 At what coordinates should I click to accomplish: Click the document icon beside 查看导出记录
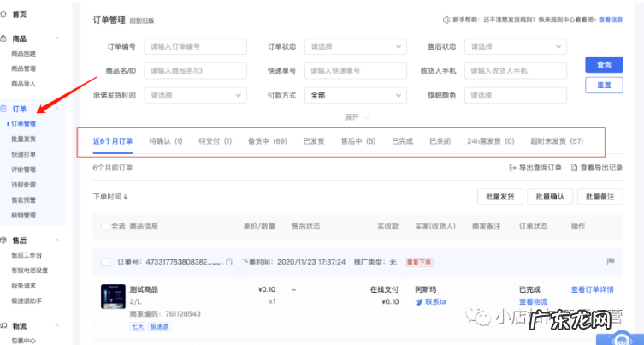coord(575,168)
